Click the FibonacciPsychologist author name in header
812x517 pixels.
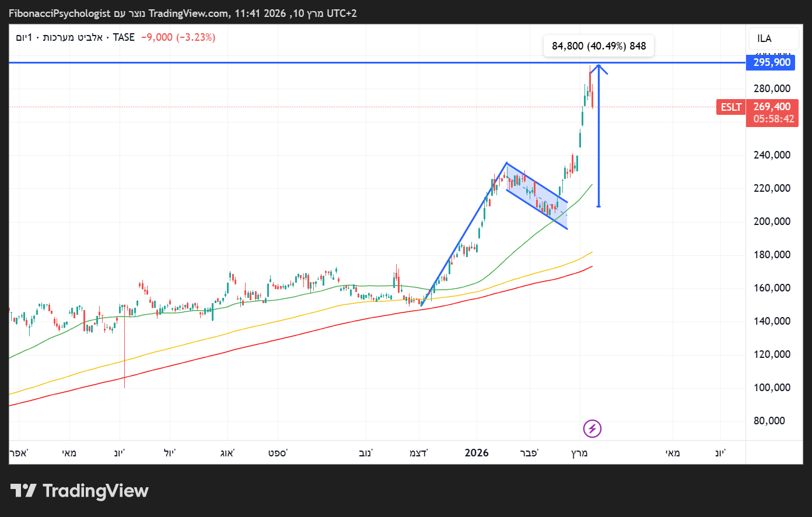[x=60, y=13]
